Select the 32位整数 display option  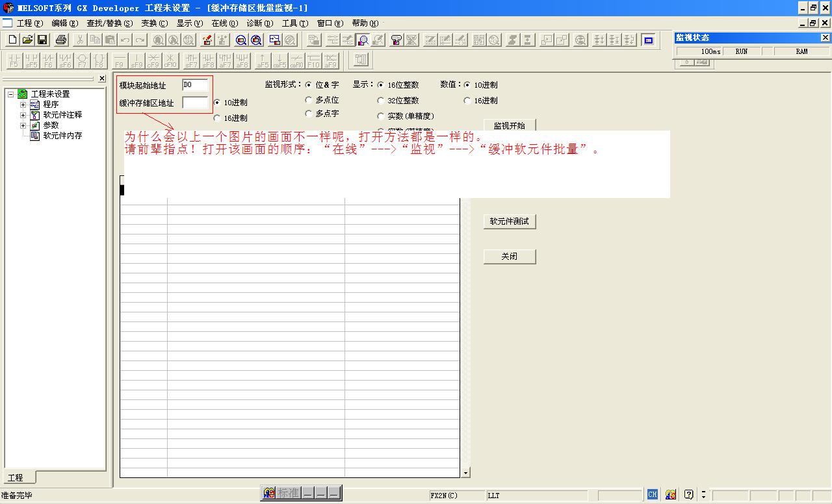pos(381,101)
